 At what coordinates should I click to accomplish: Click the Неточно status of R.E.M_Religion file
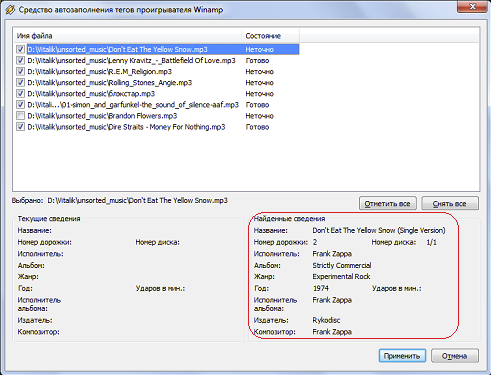(x=260, y=71)
